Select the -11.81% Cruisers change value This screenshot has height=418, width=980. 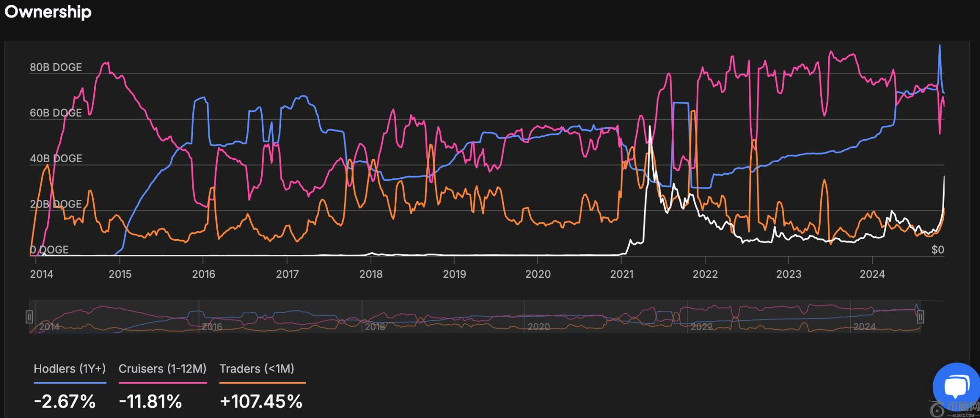pyautogui.click(x=150, y=401)
